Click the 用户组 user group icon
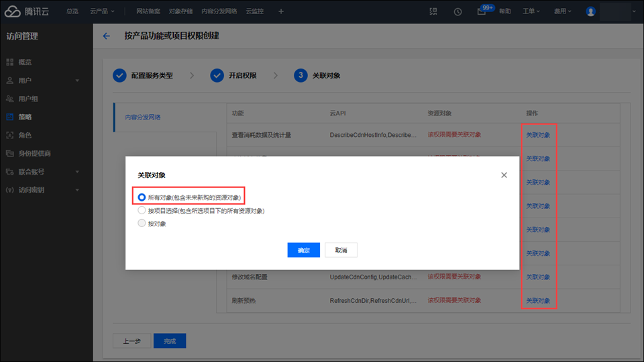Image resolution: width=644 pixels, height=362 pixels. click(x=10, y=99)
